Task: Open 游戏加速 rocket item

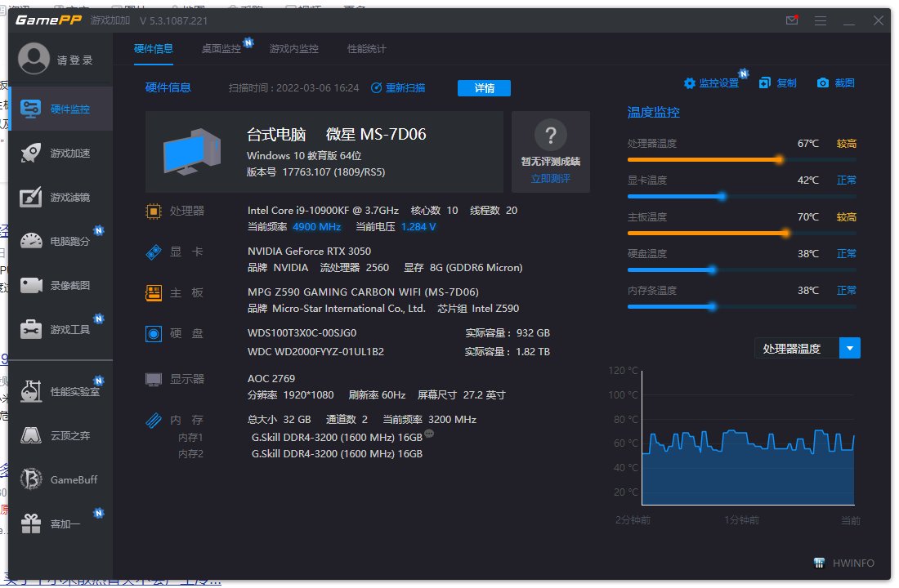Action: click(60, 153)
